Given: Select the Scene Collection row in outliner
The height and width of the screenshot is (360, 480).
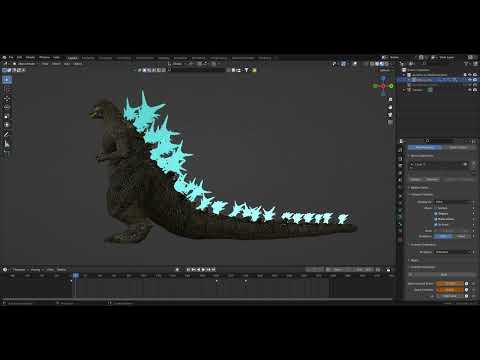Looking at the screenshot, I should (418, 70).
